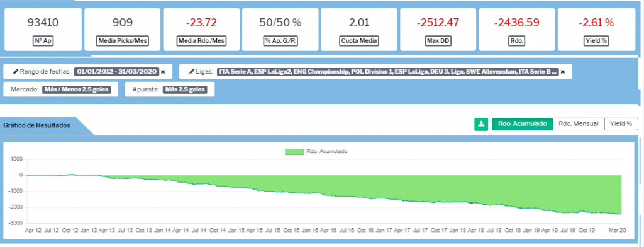Edit date range via pencil icon
This screenshot has width=644, height=247.
click(16, 72)
